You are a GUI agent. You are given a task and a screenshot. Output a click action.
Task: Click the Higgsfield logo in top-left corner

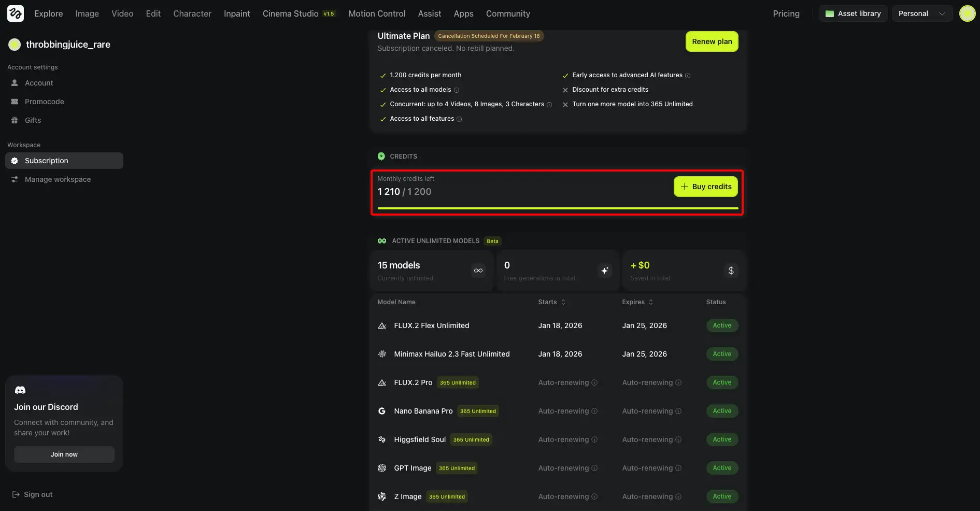coord(16,13)
